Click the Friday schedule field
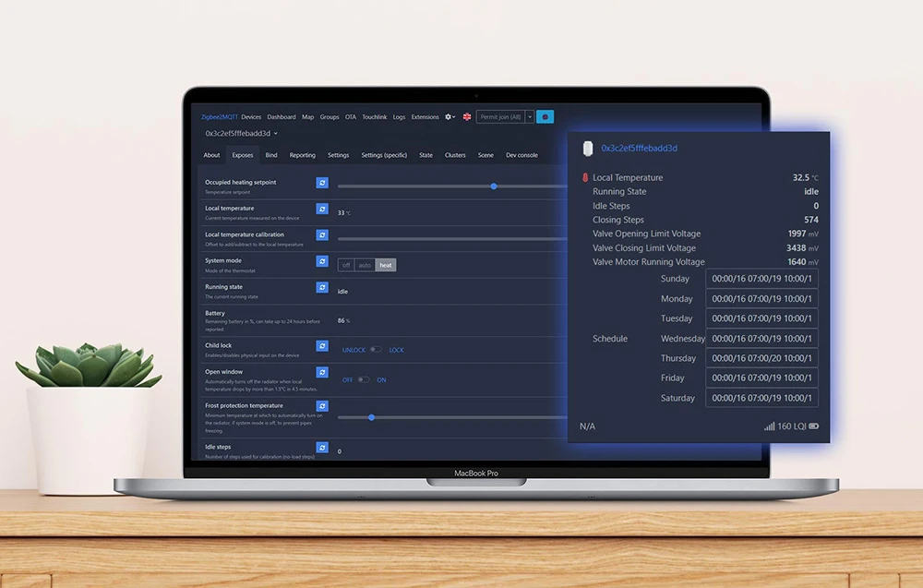923x588 pixels. point(761,378)
